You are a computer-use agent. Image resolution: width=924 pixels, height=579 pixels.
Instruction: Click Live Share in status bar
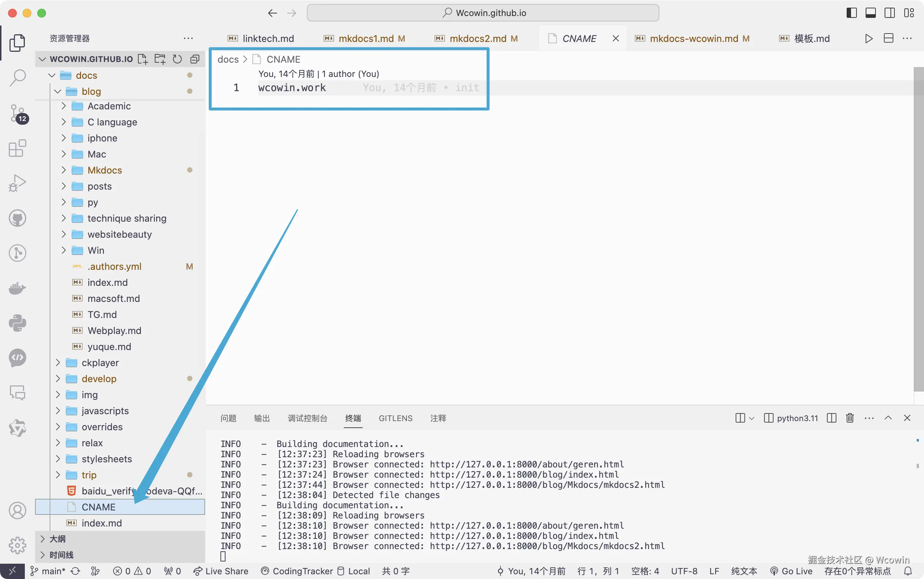pyautogui.click(x=221, y=571)
